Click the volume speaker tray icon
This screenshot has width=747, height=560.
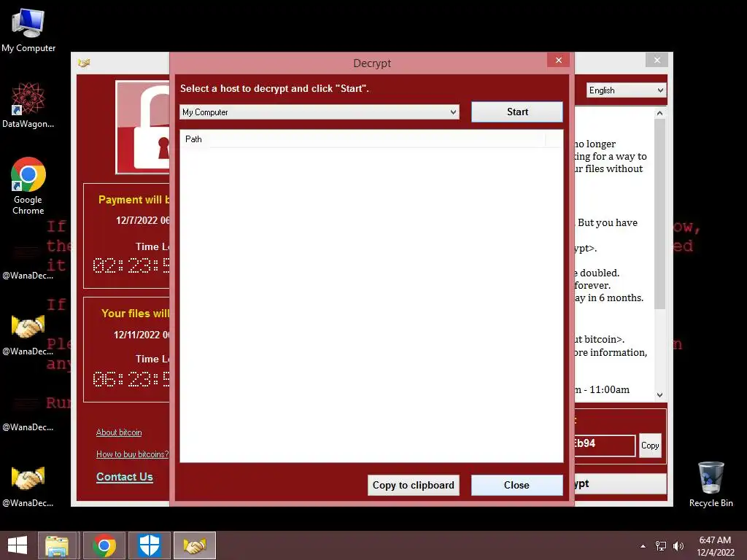(678, 546)
